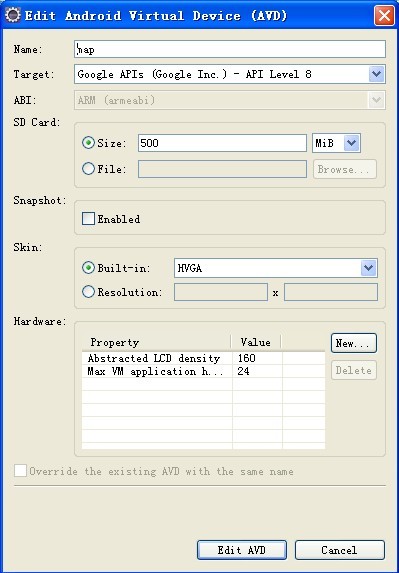Choose the Resolution skin radio button
The width and height of the screenshot is (399, 573).
coord(88,292)
